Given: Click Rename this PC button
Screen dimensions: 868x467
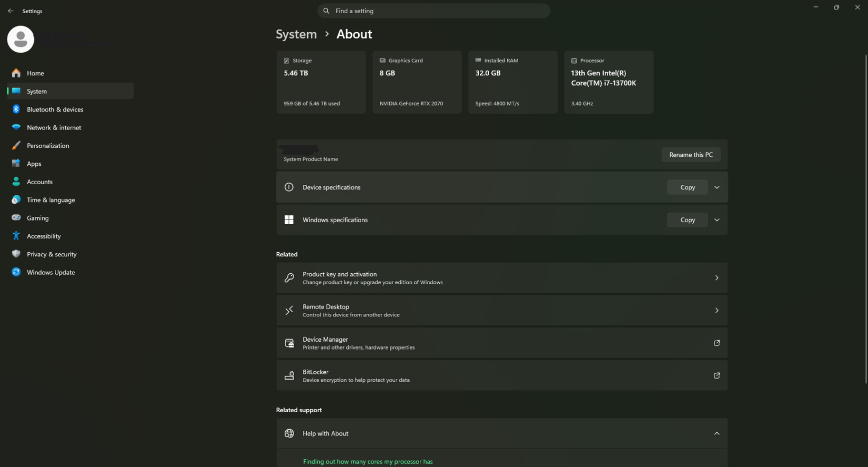Looking at the screenshot, I should [691, 155].
